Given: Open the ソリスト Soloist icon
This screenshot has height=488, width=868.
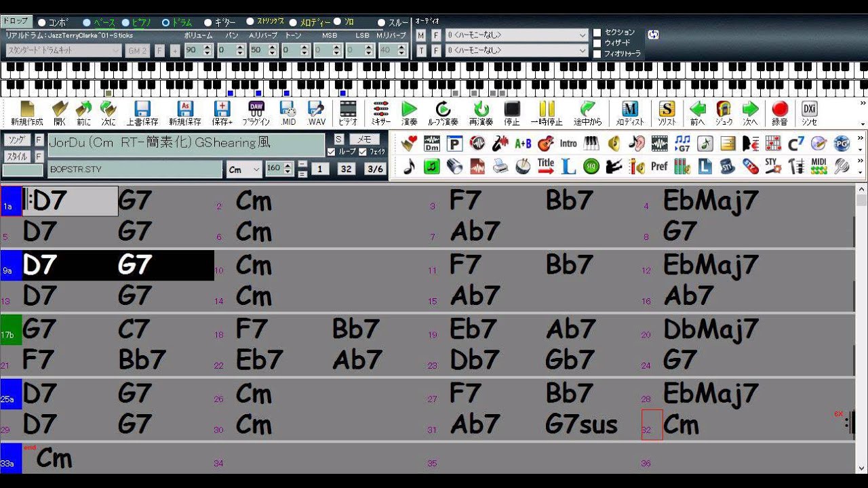Looking at the screenshot, I should tap(667, 113).
